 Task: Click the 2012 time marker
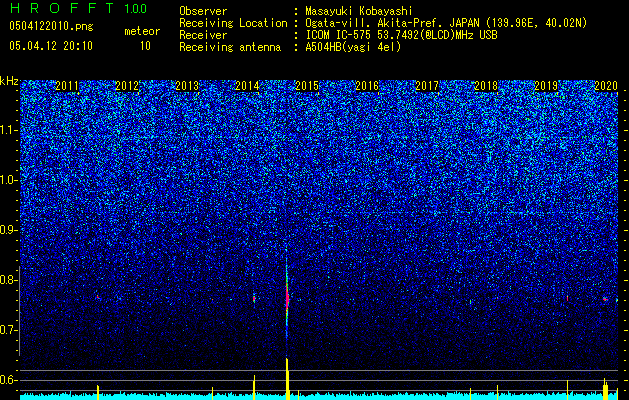coord(127,85)
